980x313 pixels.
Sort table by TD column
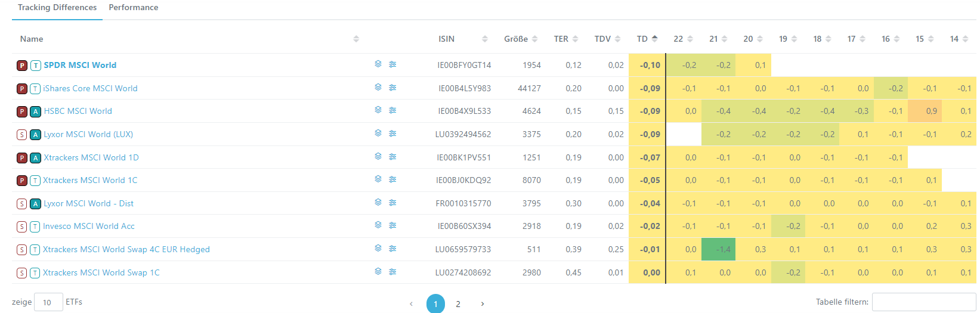[647, 39]
